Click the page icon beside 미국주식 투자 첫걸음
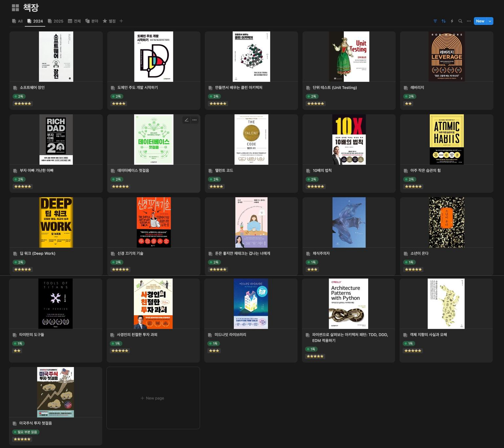504x448 pixels. pyautogui.click(x=14, y=423)
